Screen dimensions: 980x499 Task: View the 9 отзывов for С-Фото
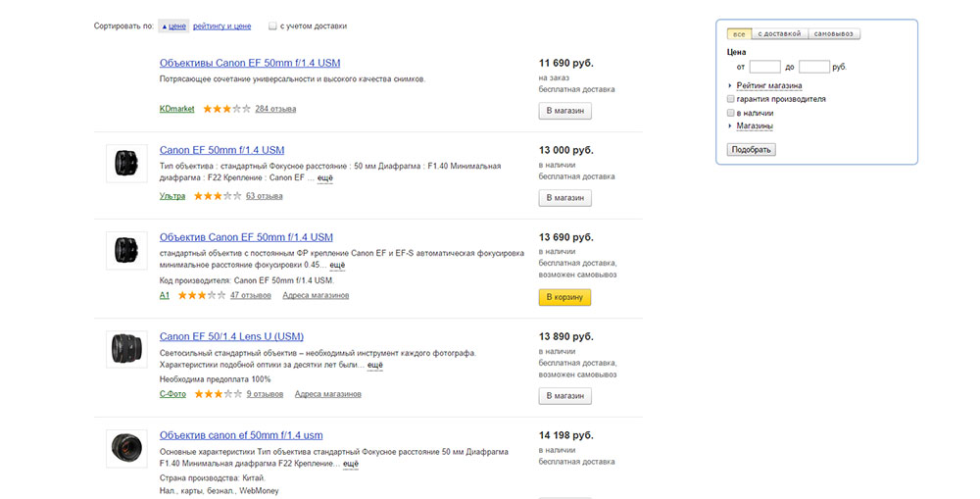pos(265,394)
